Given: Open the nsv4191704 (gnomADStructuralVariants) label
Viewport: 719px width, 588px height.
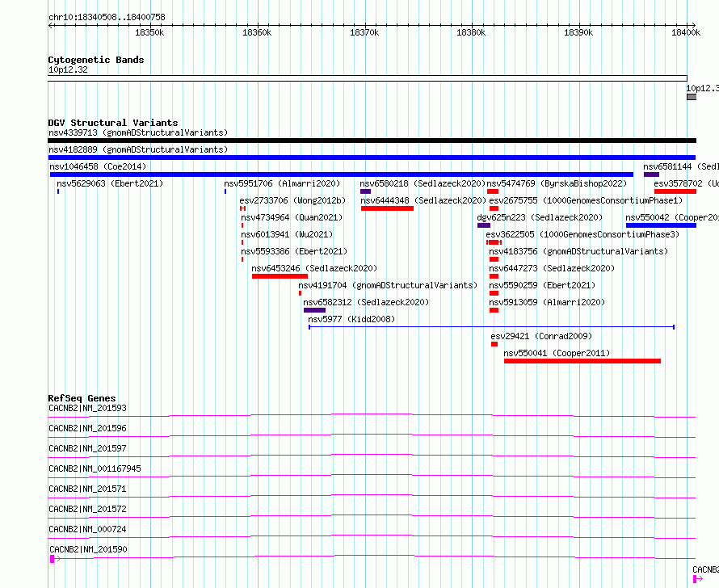Looking at the screenshot, I should (x=388, y=286).
